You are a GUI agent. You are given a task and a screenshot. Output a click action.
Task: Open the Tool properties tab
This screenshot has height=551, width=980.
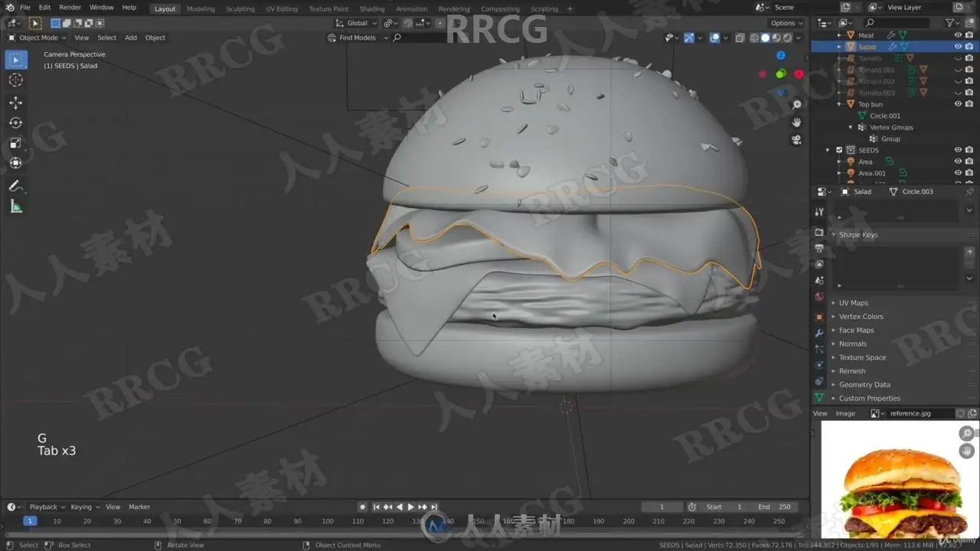coord(819,212)
